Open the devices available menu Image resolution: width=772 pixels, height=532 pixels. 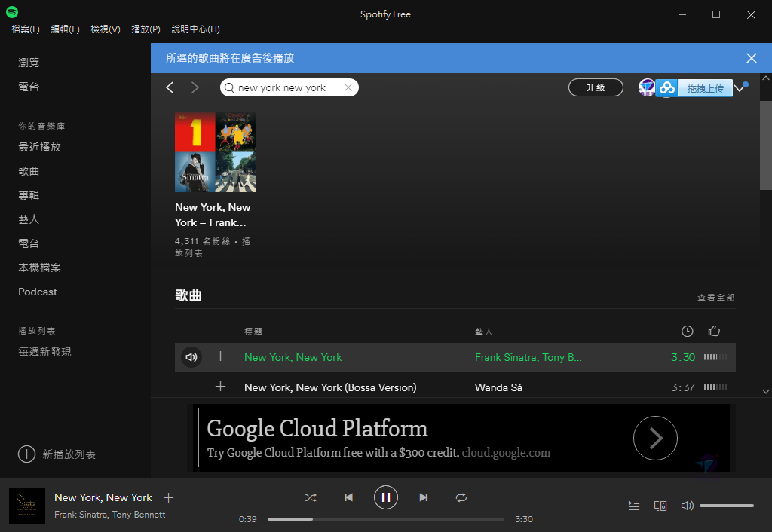(660, 506)
